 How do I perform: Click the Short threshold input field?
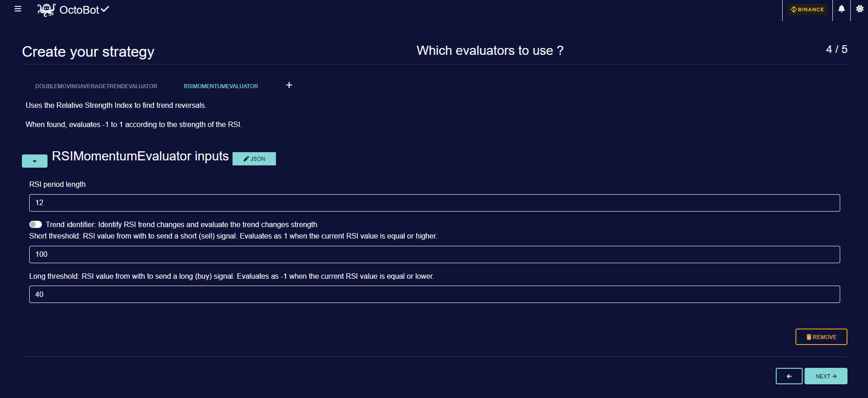(x=434, y=255)
